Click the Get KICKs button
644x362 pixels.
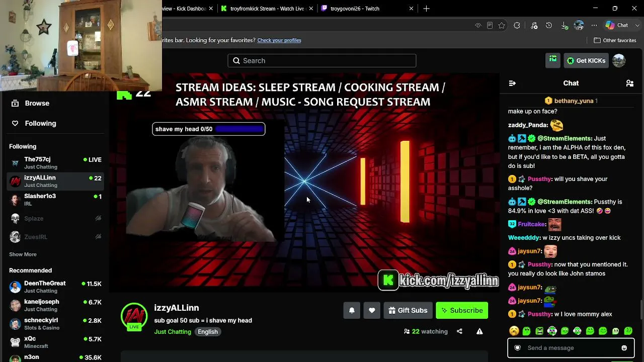tap(587, 61)
